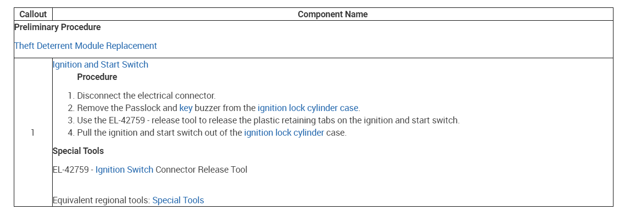Click "Remove the Passlock and" text in step 2

127,108
